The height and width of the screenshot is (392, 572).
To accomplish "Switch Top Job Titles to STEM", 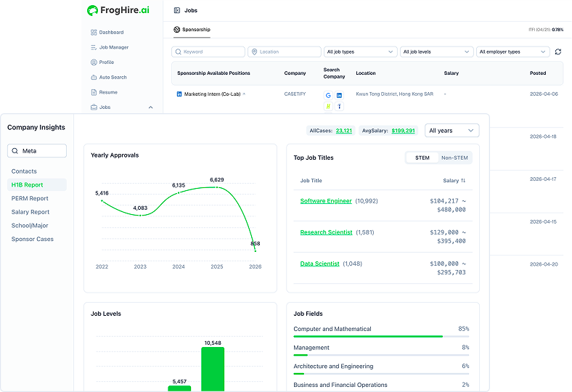I will click(x=422, y=158).
